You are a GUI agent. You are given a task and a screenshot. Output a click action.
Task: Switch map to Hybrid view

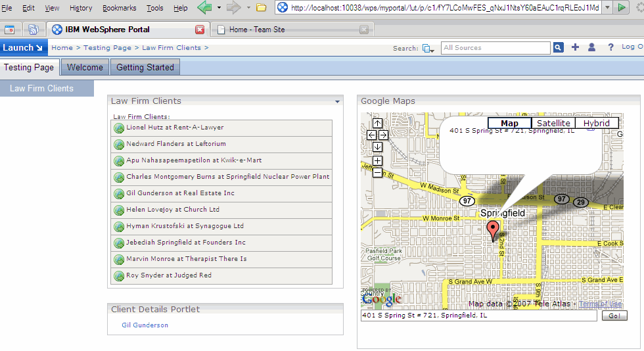pos(597,124)
